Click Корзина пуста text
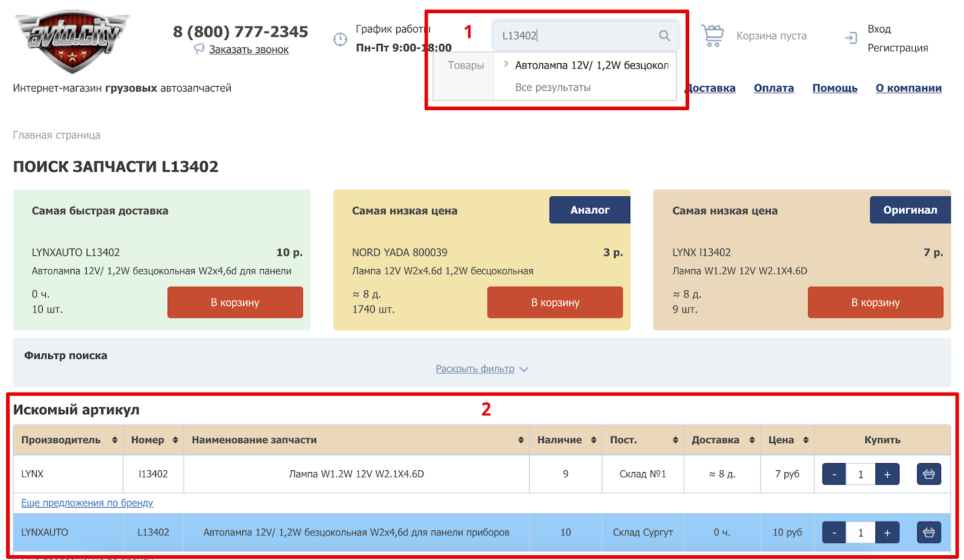Image resolution: width=964 pixels, height=560 pixels. 771,36
